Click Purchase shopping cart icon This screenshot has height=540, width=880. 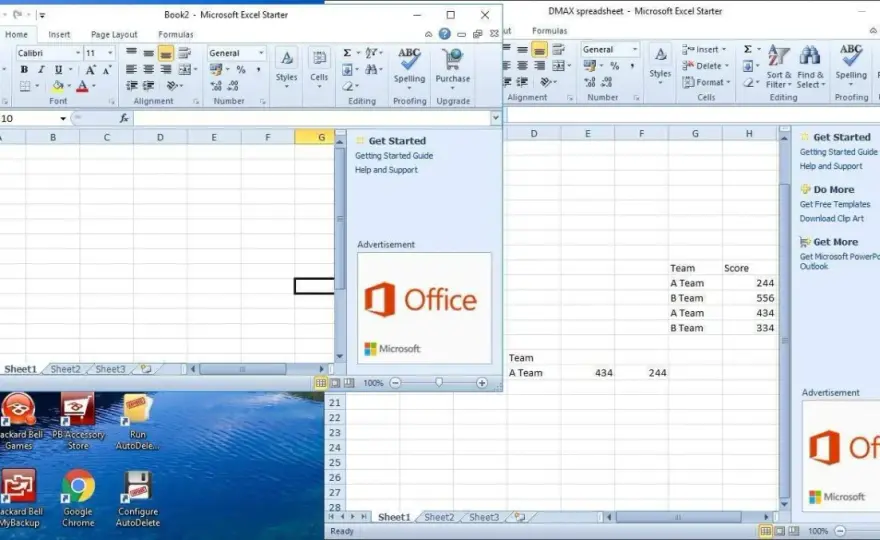(452, 60)
